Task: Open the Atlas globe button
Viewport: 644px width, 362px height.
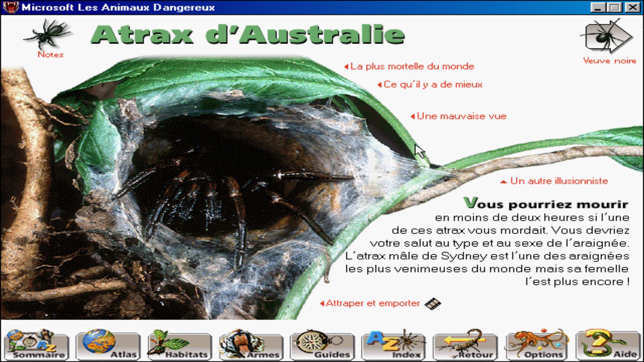Action: click(x=108, y=345)
